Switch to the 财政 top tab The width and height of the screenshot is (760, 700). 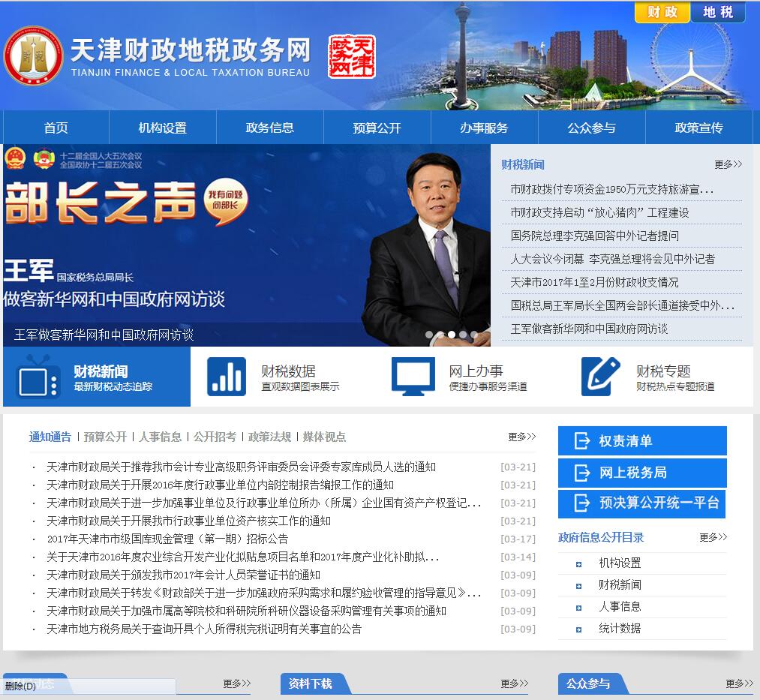(x=662, y=12)
